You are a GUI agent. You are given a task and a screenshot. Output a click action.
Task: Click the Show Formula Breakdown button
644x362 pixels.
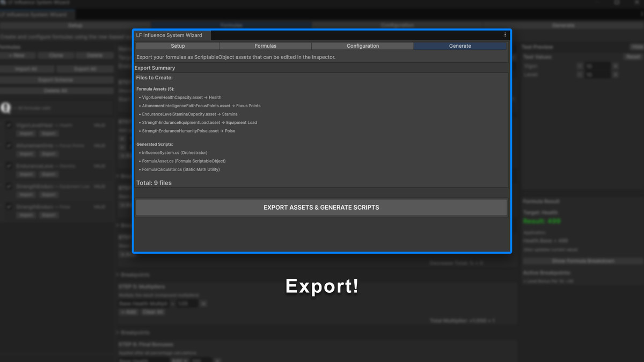point(582,261)
